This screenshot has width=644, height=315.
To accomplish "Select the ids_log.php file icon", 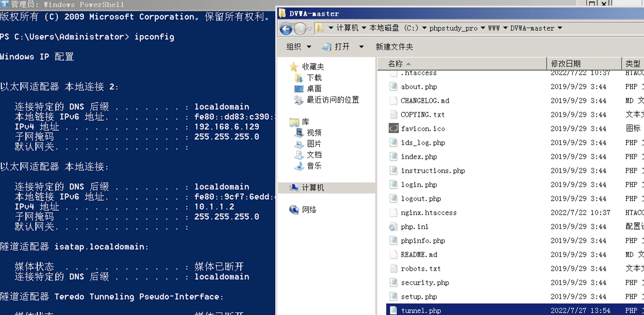I will 393,143.
